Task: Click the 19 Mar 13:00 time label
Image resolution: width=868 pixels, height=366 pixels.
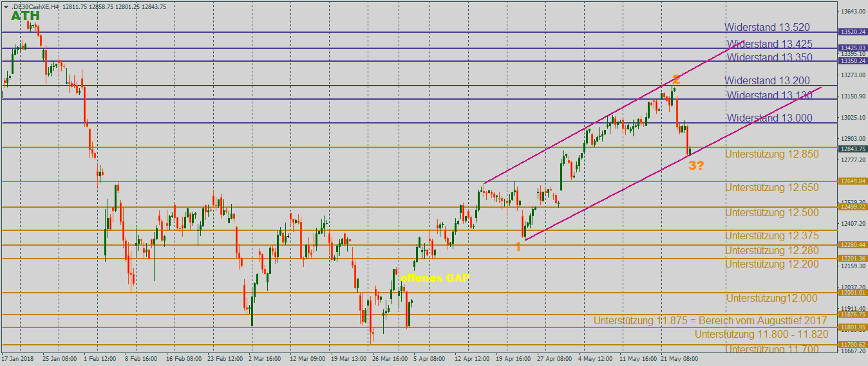Action: point(350,359)
